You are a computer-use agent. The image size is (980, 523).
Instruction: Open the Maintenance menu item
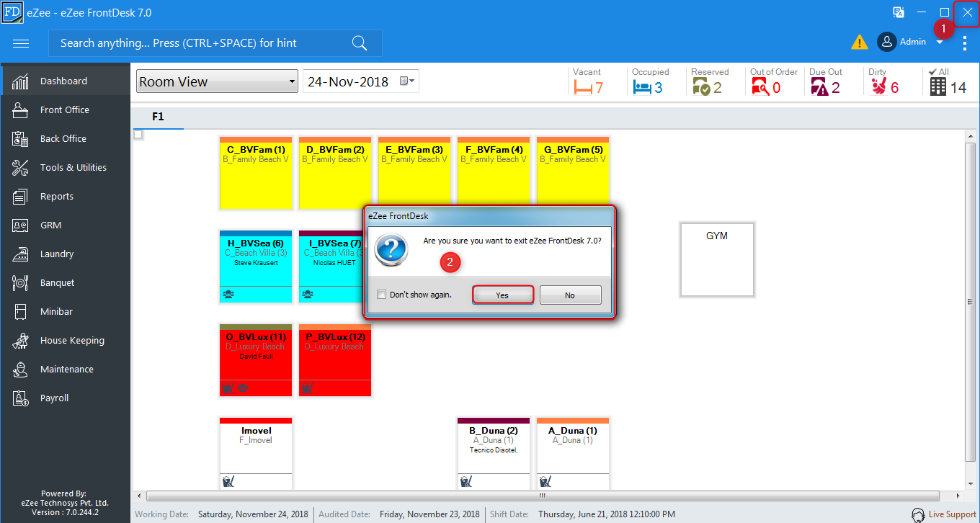tap(65, 370)
